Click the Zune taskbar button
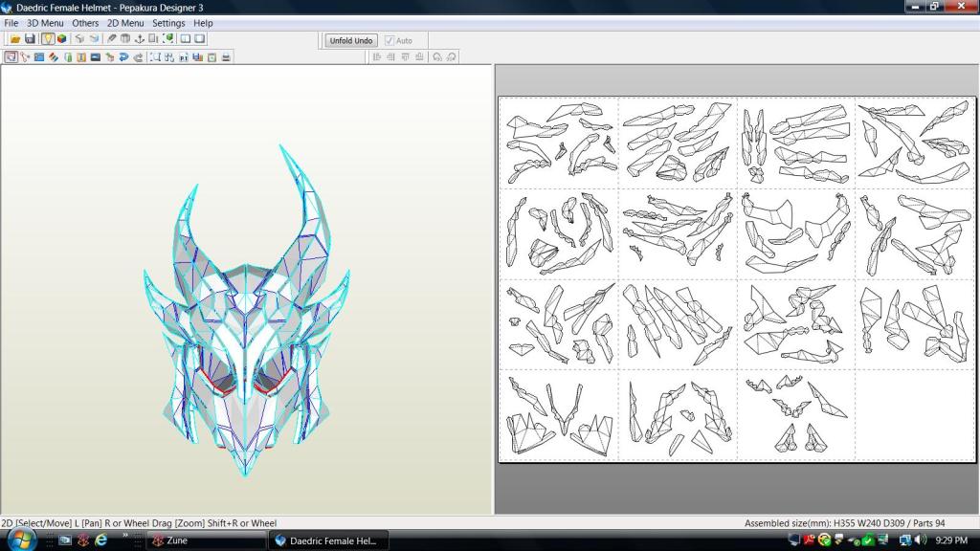The image size is (980, 551). (203, 540)
